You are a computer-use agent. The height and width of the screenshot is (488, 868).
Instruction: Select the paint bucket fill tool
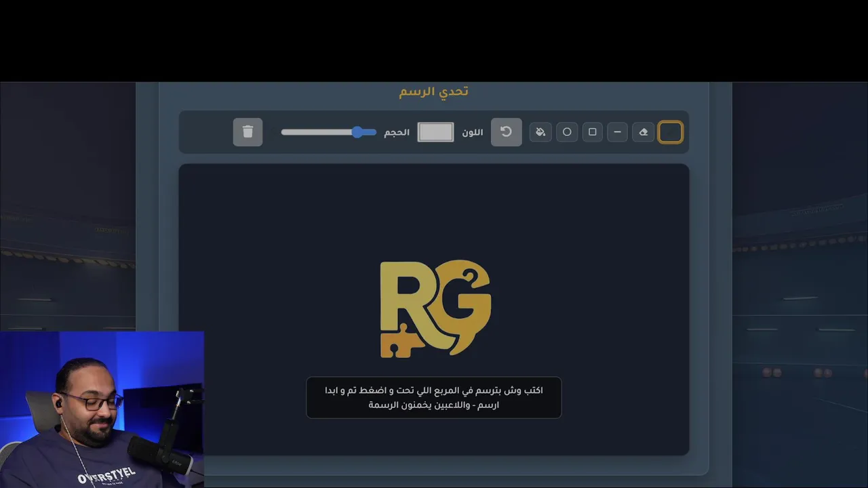(540, 132)
